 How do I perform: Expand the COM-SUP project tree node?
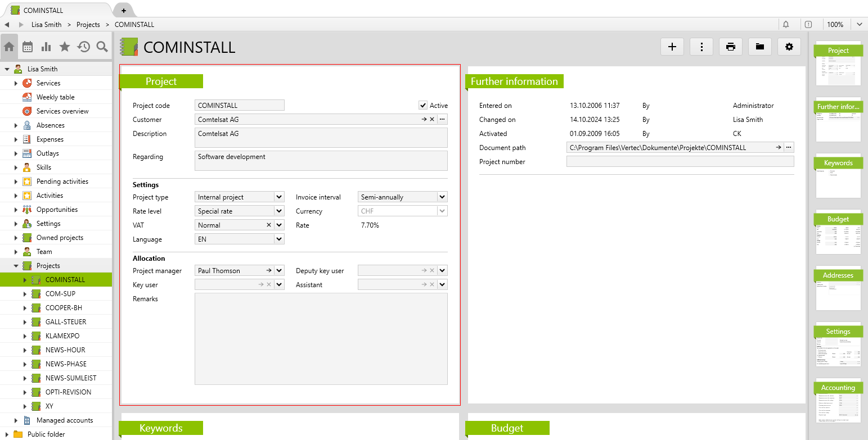point(25,294)
